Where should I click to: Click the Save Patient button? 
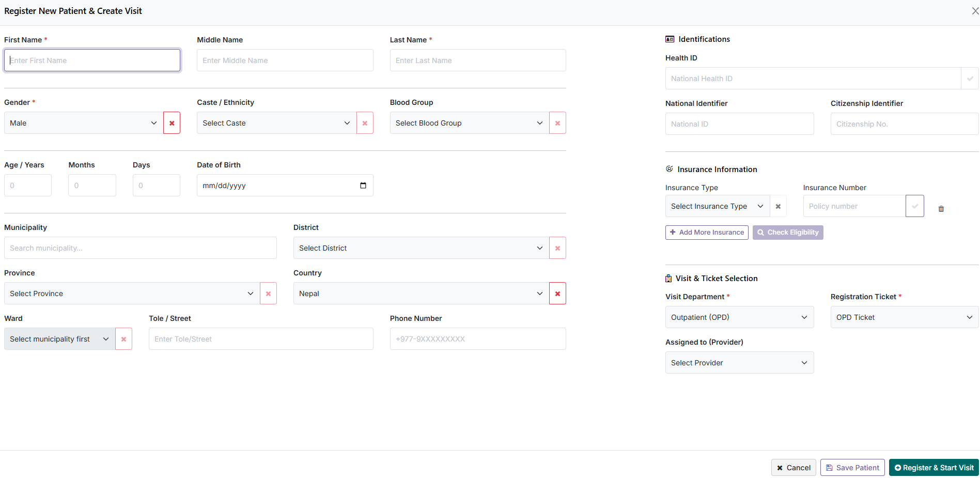click(852, 468)
